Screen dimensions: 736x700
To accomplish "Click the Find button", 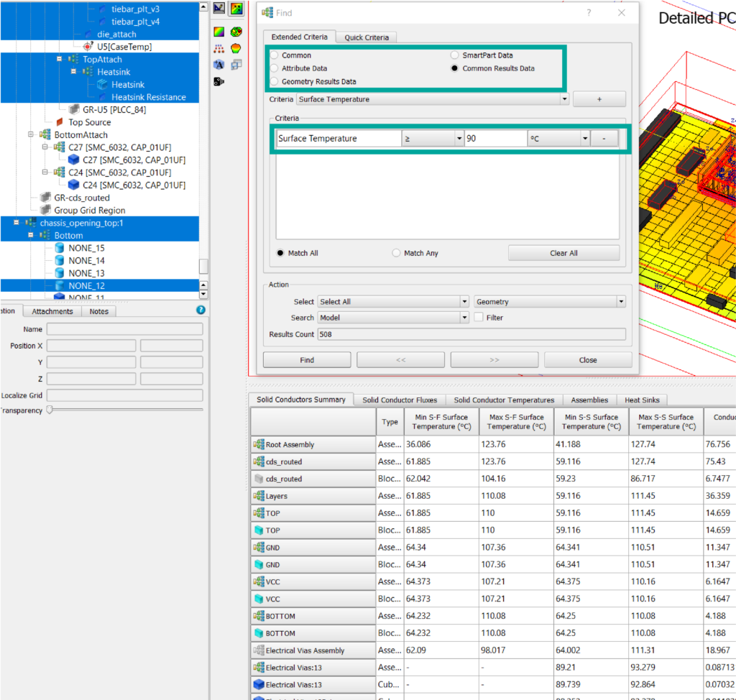I will (306, 359).
